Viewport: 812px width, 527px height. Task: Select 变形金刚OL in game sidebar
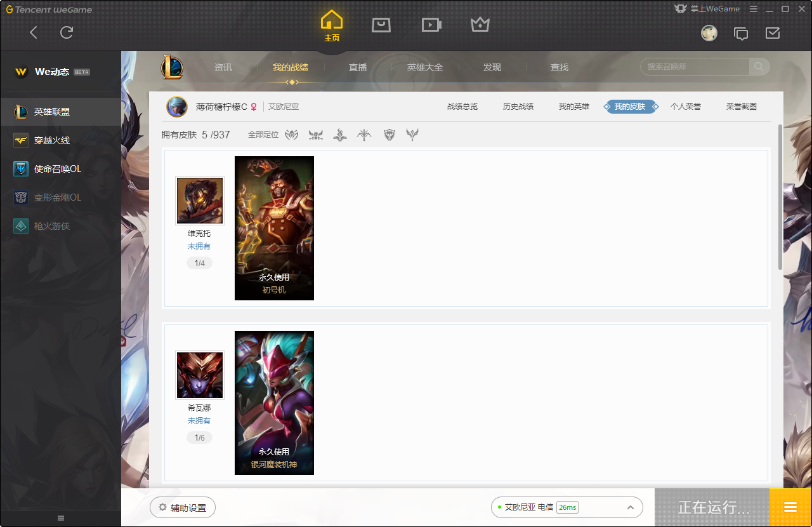tap(60, 197)
